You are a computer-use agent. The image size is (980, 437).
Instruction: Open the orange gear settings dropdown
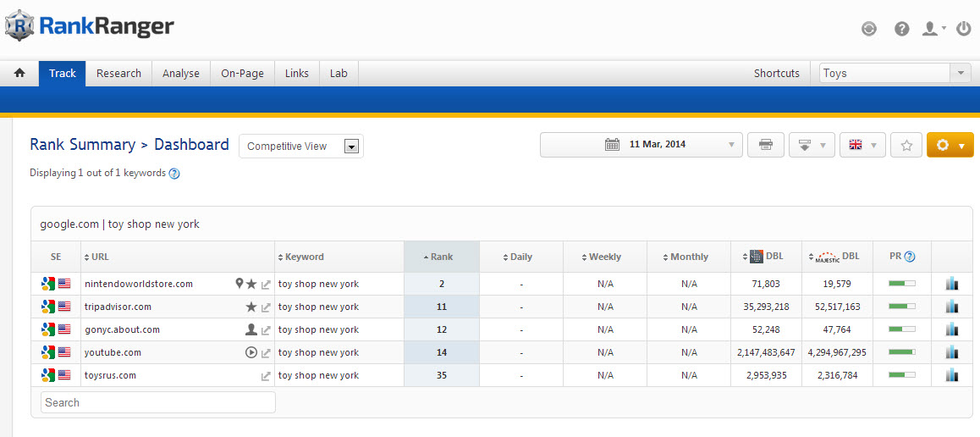coord(950,145)
